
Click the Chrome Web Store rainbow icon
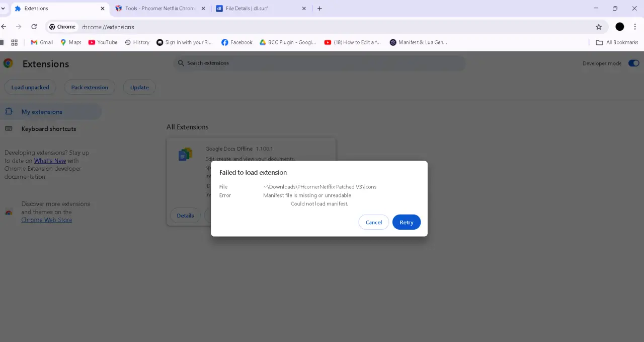point(9,212)
